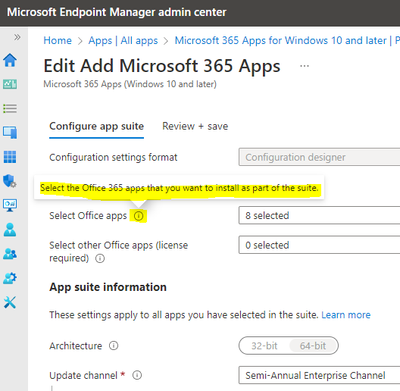Open Select other Office apps dropdown
The width and height of the screenshot is (400, 391).
[x=319, y=245]
